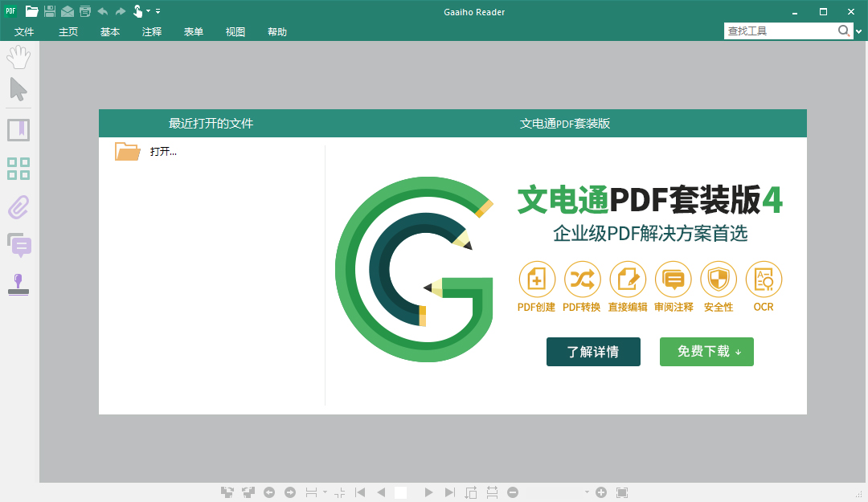Click the fit width icon in bottom bar
This screenshot has height=502, width=868.
point(492,492)
